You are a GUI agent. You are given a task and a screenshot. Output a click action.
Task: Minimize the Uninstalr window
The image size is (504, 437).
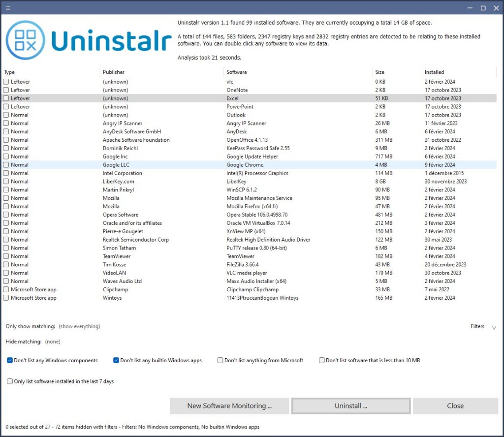point(470,8)
